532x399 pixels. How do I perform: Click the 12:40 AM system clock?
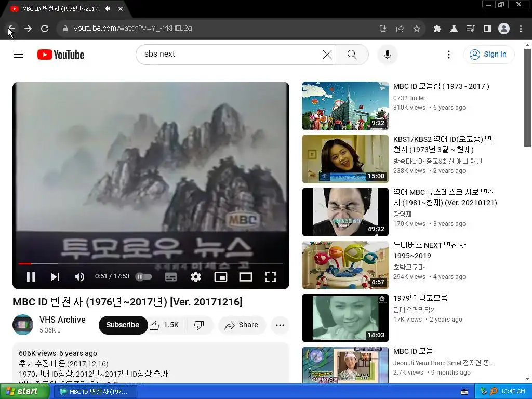(x=513, y=391)
